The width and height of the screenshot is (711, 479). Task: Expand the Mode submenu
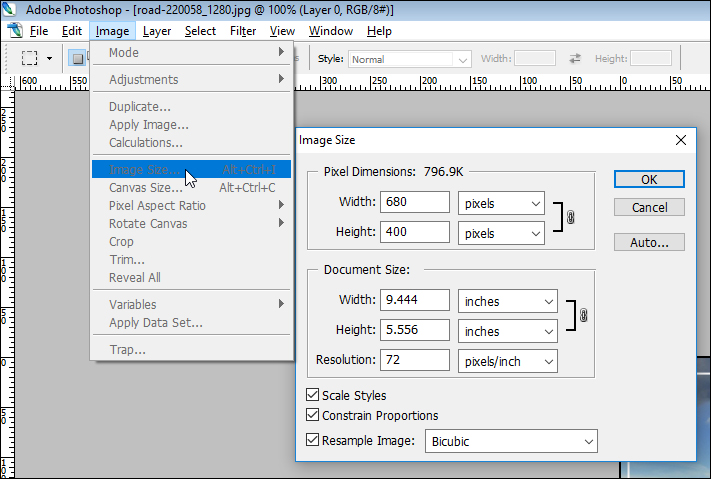point(191,52)
